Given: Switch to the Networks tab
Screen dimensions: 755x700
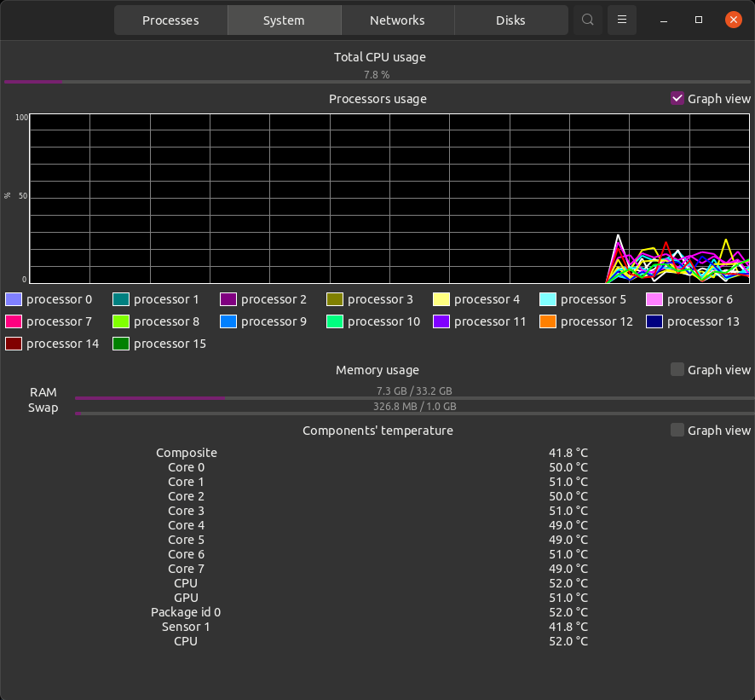Looking at the screenshot, I should pyautogui.click(x=397, y=20).
